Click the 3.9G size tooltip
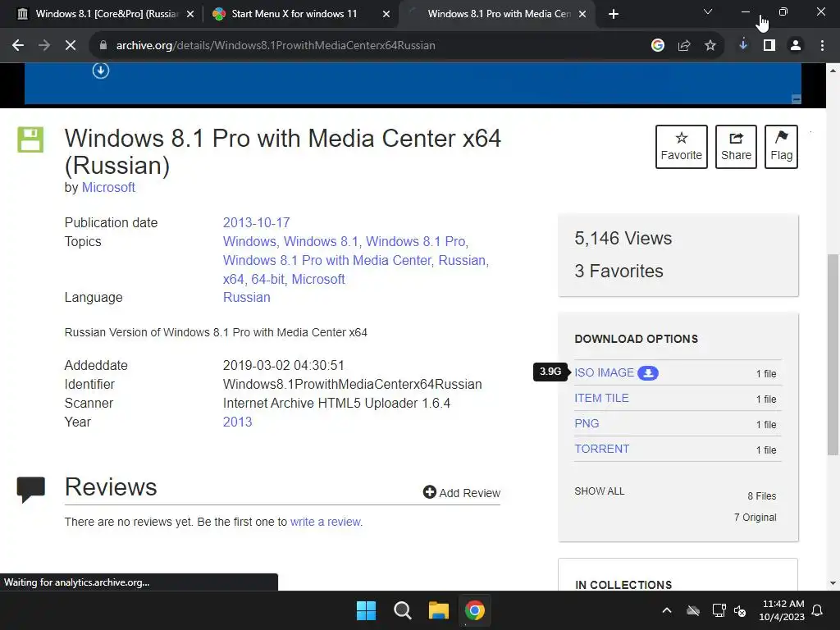The image size is (840, 630). tap(550, 372)
